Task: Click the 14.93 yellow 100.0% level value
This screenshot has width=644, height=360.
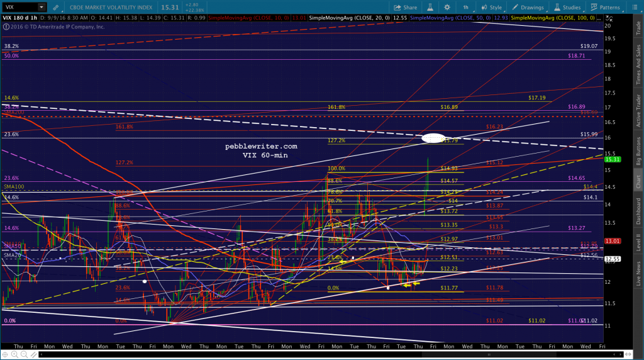Action: 449,169
